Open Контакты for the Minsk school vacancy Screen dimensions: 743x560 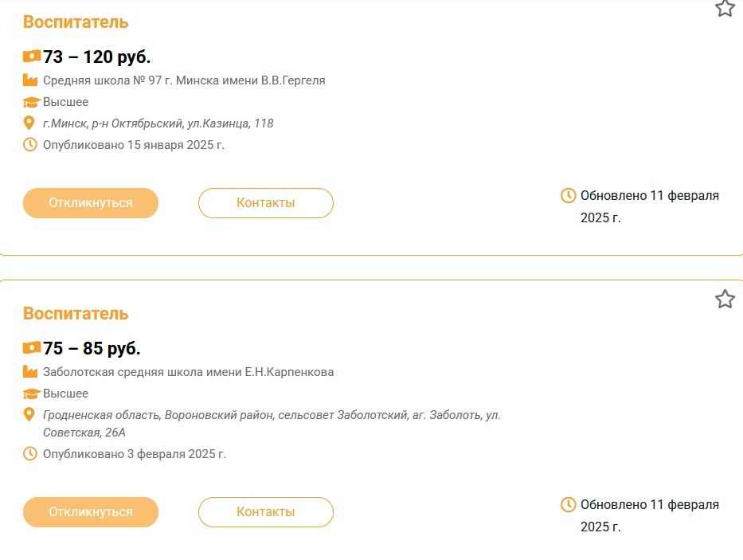265,203
